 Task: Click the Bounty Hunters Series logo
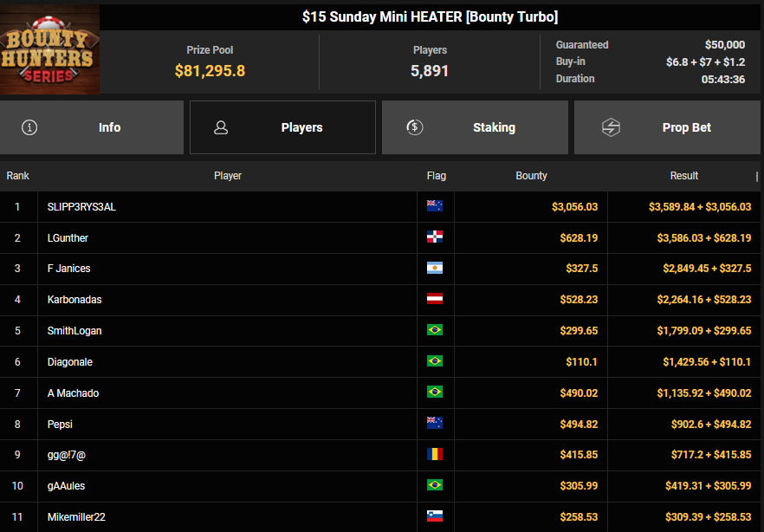49,49
